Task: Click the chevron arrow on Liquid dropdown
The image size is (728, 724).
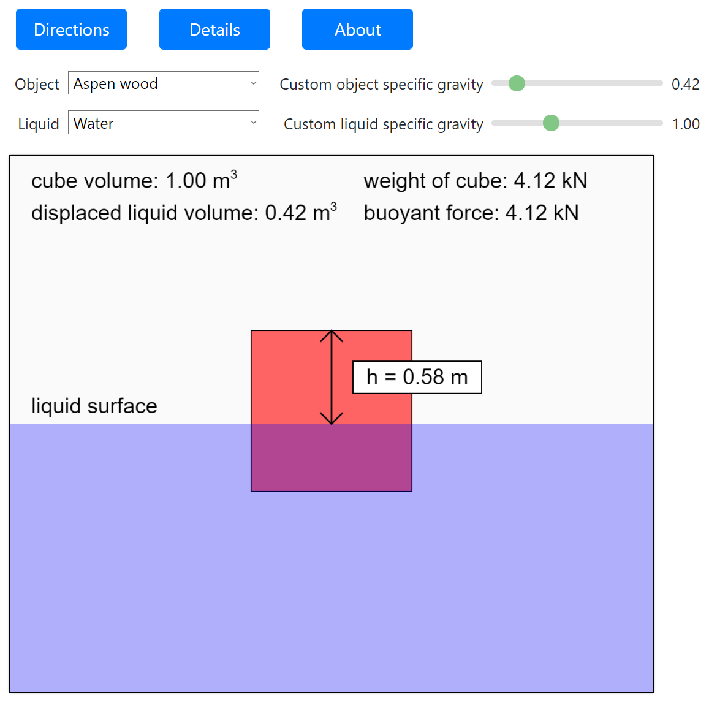Action: click(253, 123)
